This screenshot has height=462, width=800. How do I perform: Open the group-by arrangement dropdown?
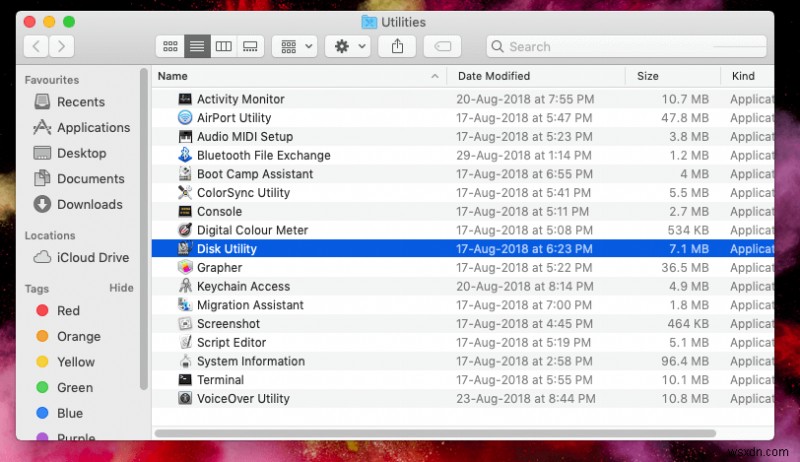coord(295,46)
